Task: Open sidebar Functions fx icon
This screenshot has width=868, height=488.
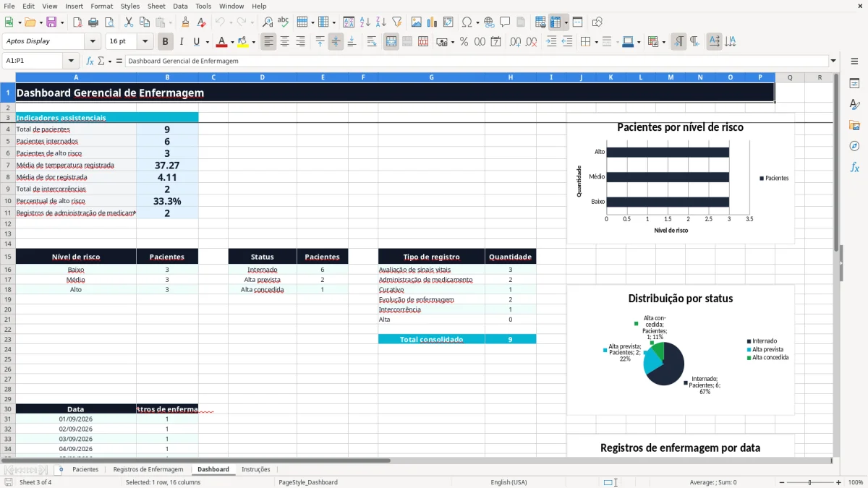Action: (x=854, y=167)
